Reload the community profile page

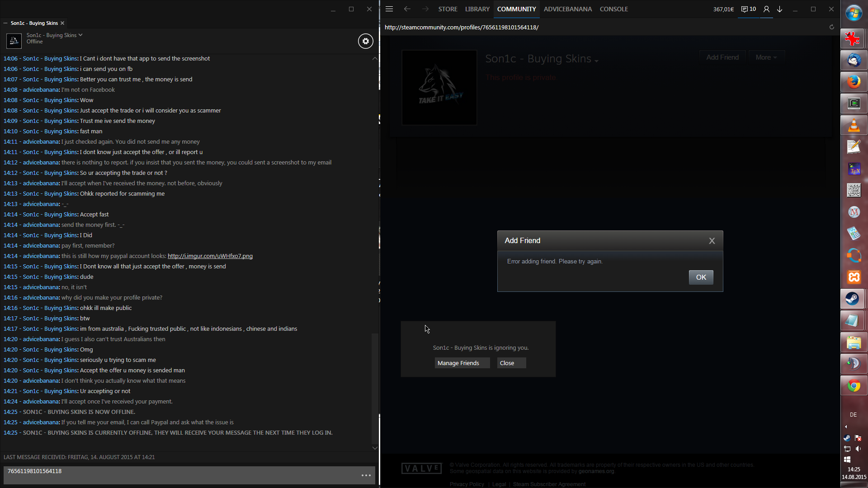[831, 27]
